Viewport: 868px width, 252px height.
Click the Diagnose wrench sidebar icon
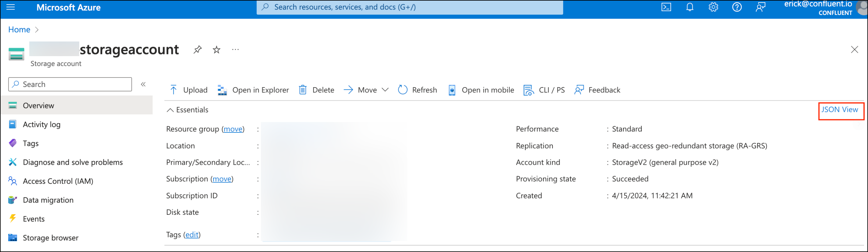[12, 162]
